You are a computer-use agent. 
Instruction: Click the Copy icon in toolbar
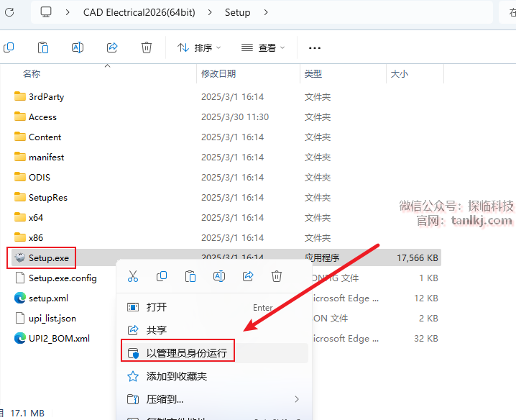tap(9, 47)
